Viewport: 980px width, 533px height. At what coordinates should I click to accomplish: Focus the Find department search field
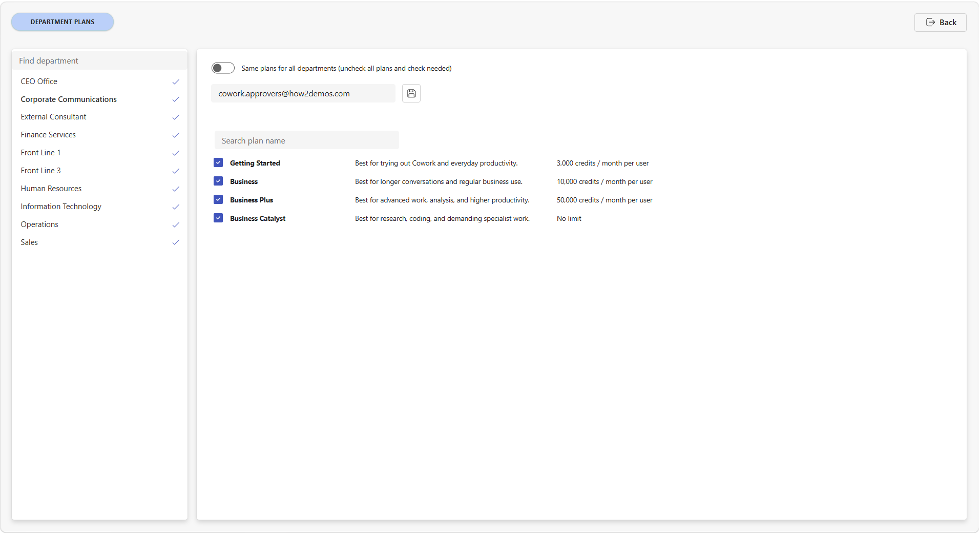point(99,60)
